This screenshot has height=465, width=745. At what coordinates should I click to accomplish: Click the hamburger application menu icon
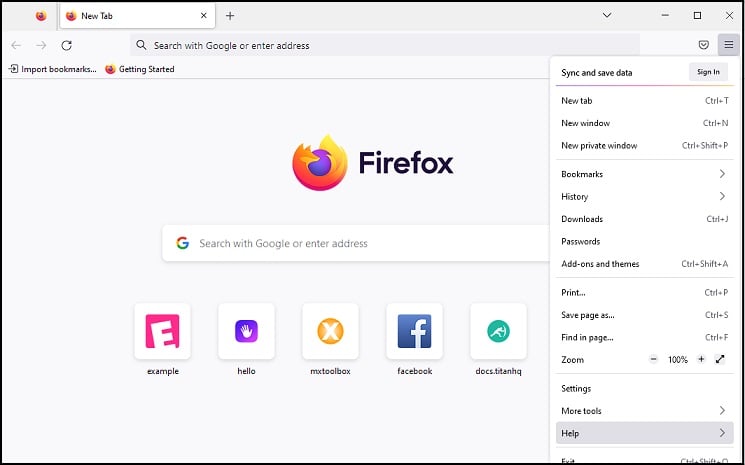pyautogui.click(x=728, y=45)
